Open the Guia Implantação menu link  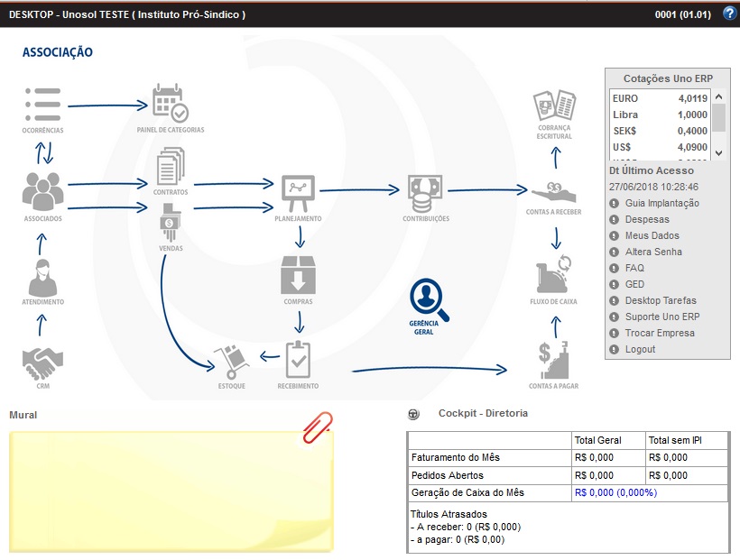tap(661, 203)
